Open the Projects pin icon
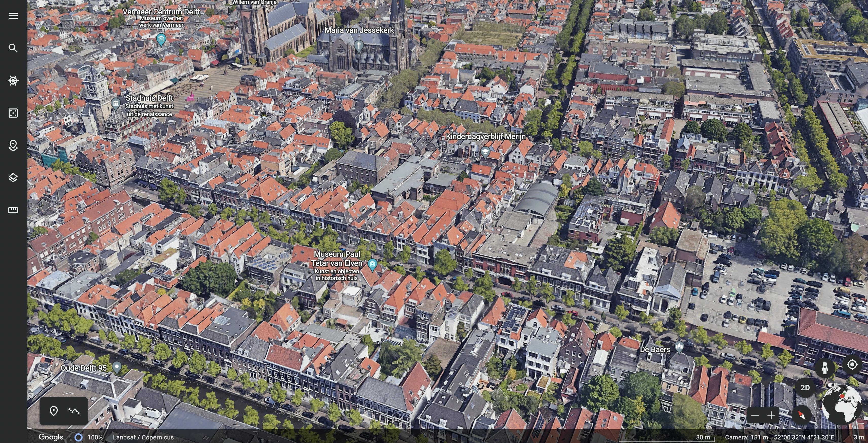868x443 pixels. [13, 146]
